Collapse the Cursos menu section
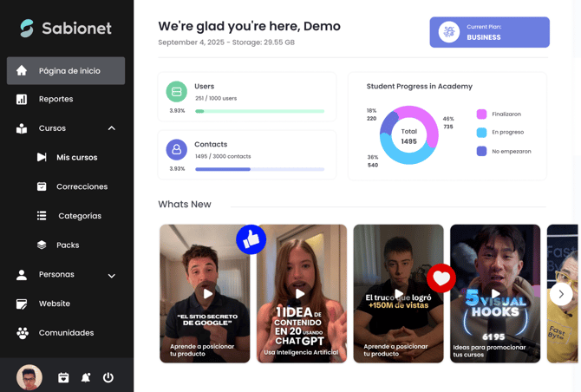This screenshot has height=392, width=581. [x=111, y=128]
